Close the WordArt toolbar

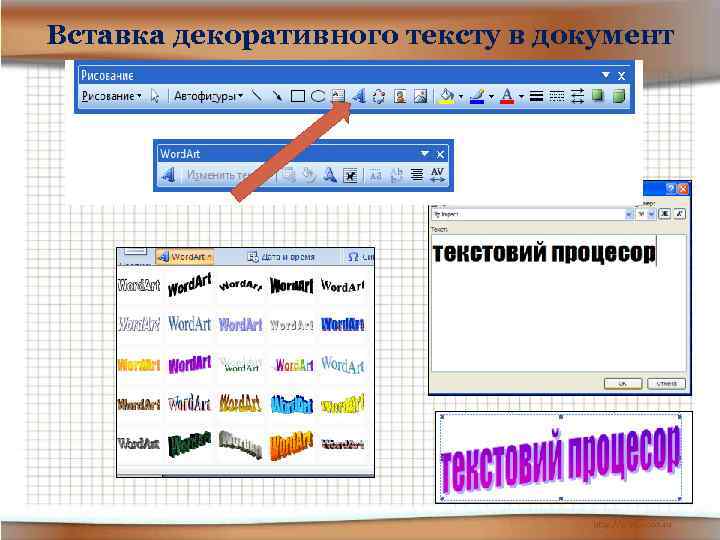tap(440, 154)
